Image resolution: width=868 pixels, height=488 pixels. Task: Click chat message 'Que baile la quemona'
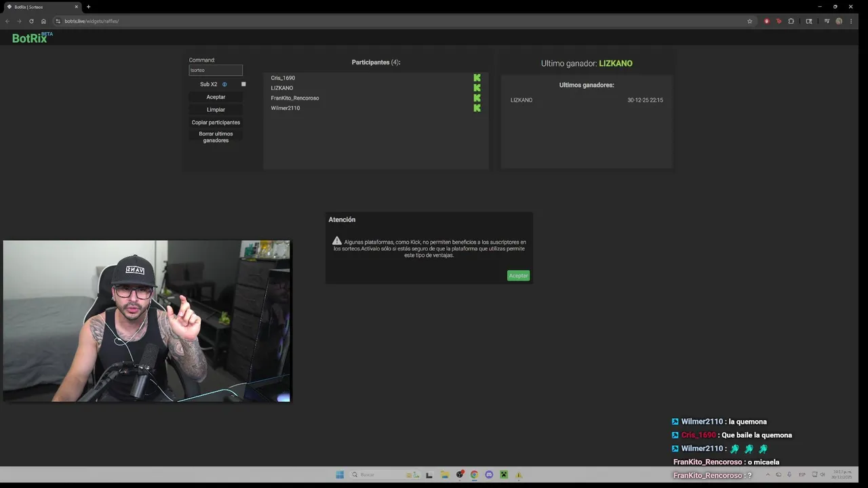757,435
